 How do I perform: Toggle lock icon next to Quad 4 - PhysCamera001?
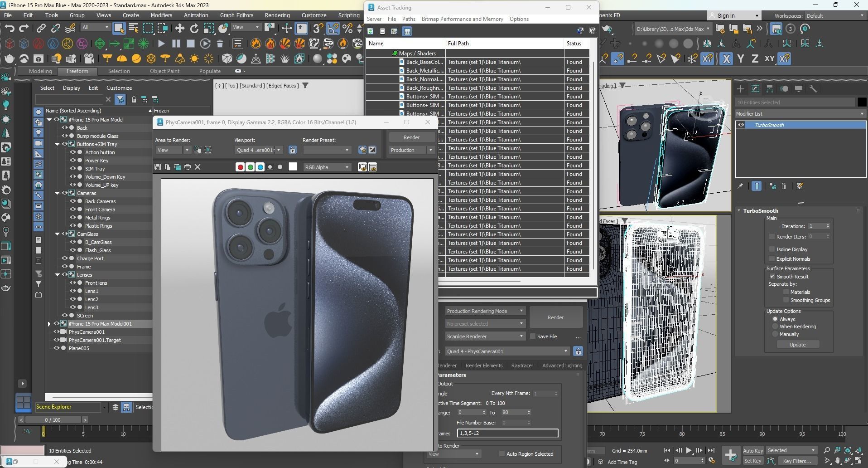coord(578,351)
